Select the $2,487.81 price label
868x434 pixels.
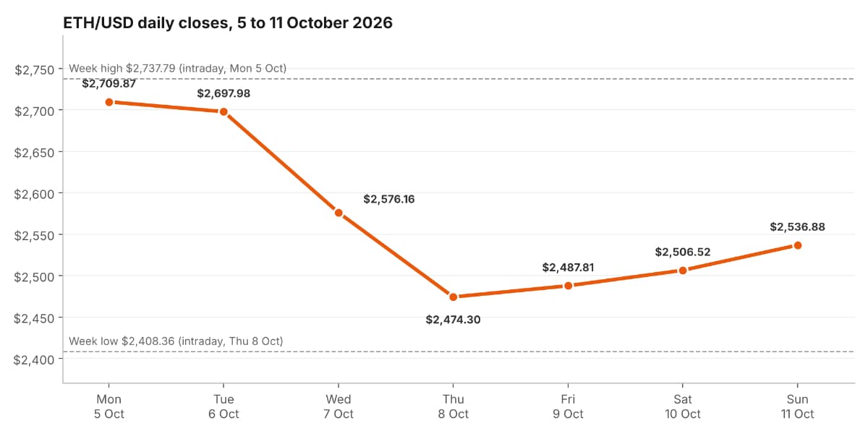coord(568,268)
